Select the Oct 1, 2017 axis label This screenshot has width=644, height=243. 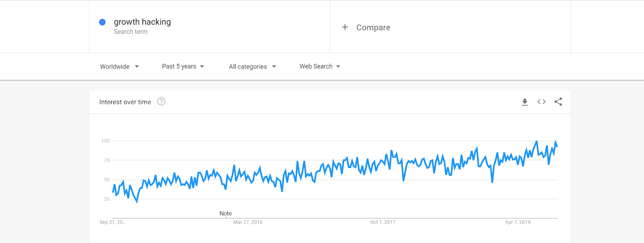[383, 222]
